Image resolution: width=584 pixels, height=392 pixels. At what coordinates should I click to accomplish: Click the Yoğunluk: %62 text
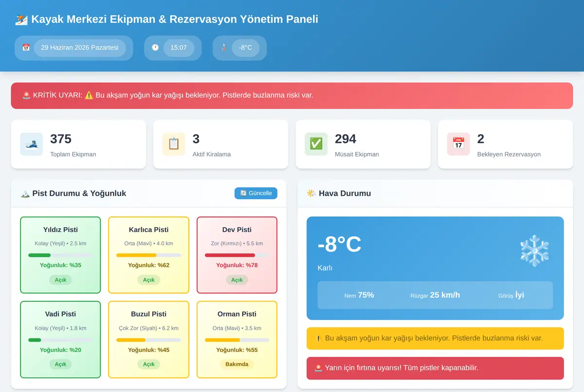pos(148,266)
